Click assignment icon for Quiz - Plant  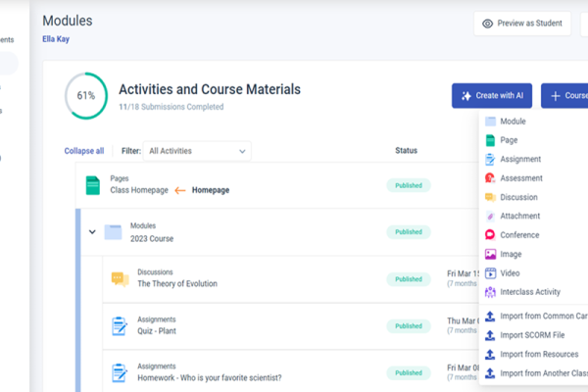120,326
